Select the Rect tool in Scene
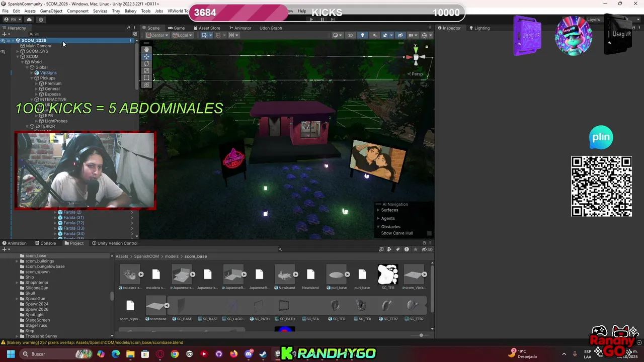This screenshot has height=362, width=644. point(146,77)
